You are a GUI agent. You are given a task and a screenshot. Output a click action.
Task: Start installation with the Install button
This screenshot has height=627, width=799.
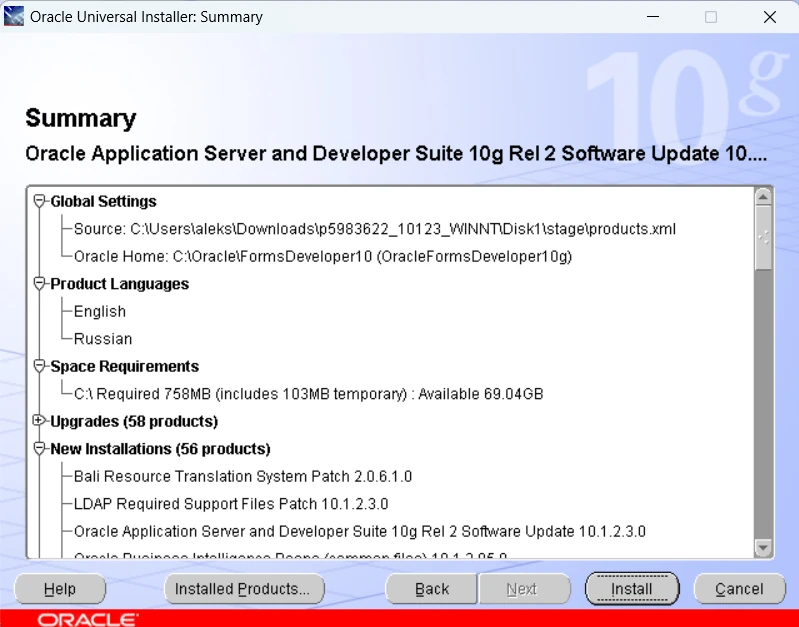(x=632, y=589)
